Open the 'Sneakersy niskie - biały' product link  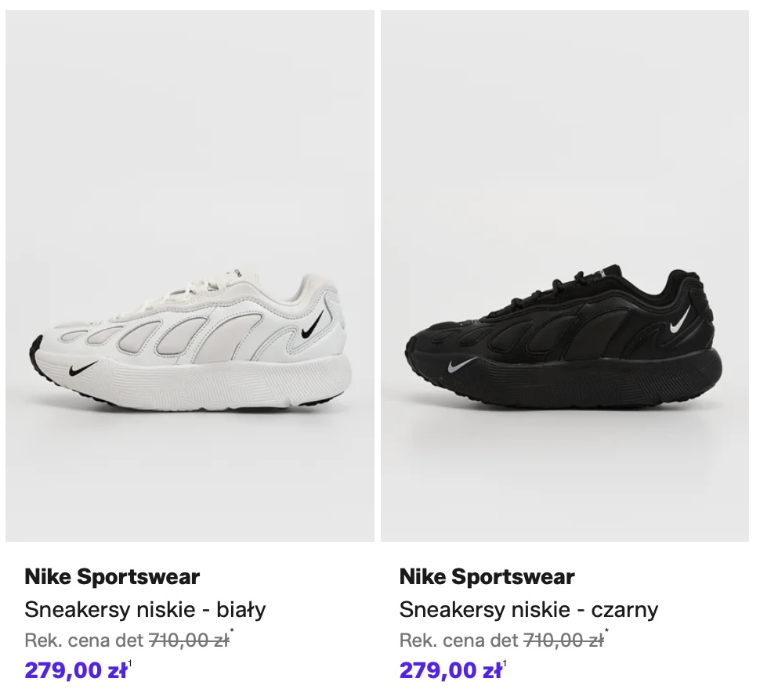coord(145,608)
